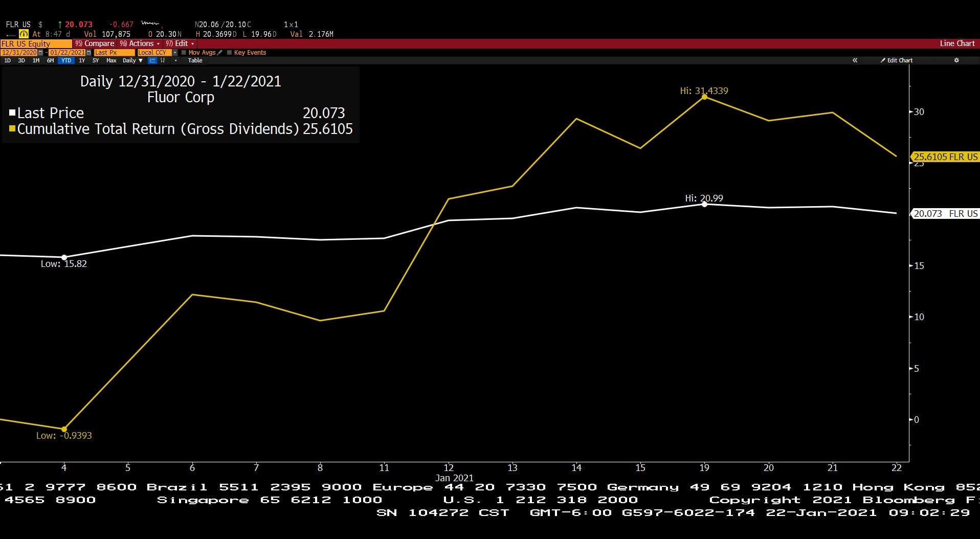Open the Daily periodicity dropdown
Viewport: 980px width, 539px height.
(x=132, y=60)
